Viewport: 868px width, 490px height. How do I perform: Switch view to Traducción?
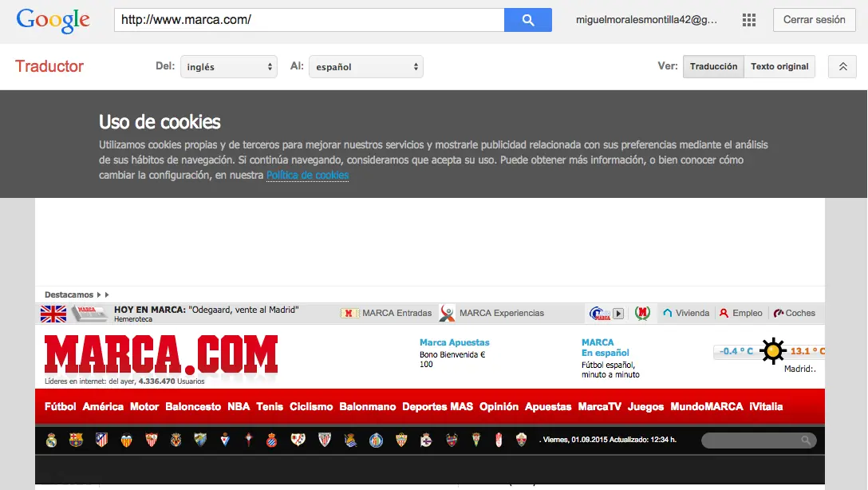click(x=713, y=66)
